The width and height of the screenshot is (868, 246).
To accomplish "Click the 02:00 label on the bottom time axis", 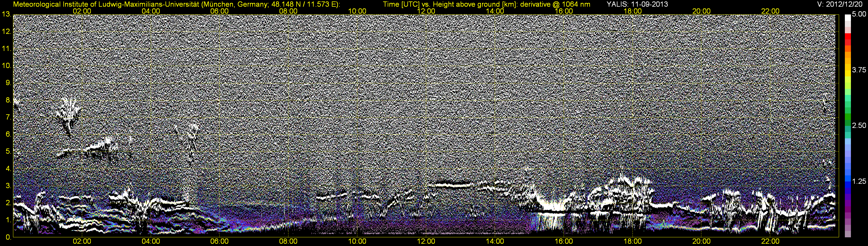I will tap(82, 241).
